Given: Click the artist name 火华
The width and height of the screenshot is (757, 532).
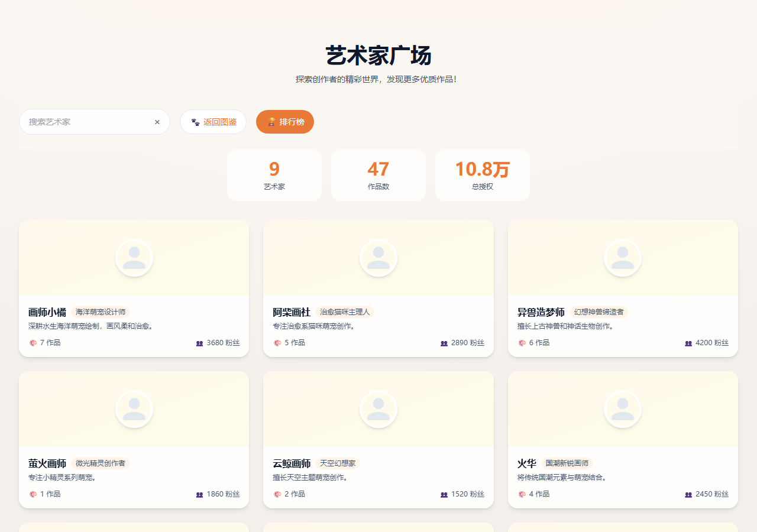Looking at the screenshot, I should point(527,463).
